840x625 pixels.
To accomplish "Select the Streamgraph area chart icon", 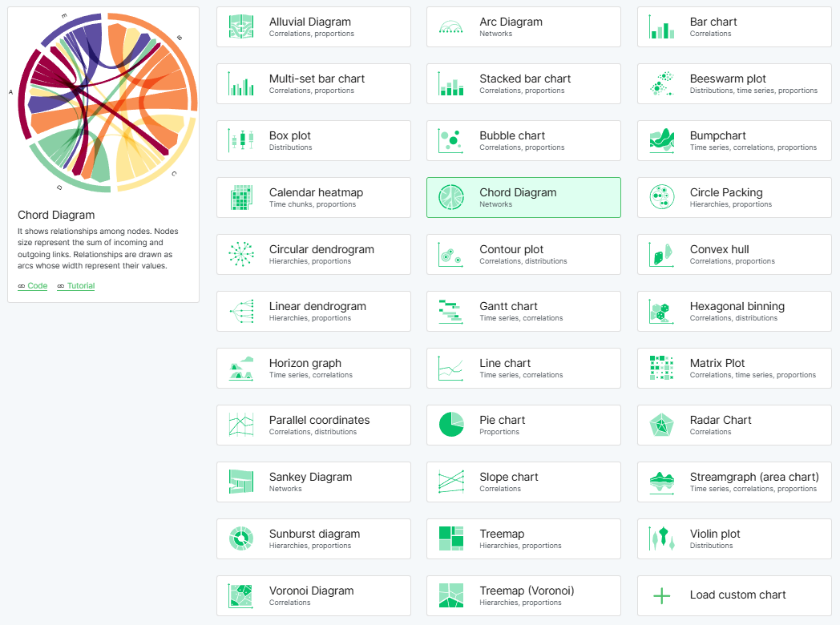I will [661, 482].
